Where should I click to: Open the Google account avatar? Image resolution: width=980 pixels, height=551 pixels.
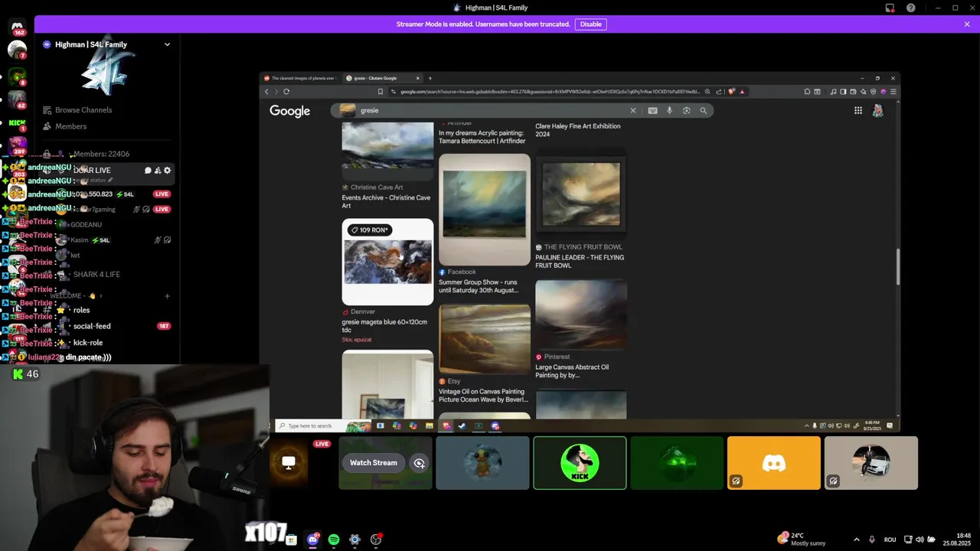click(877, 110)
